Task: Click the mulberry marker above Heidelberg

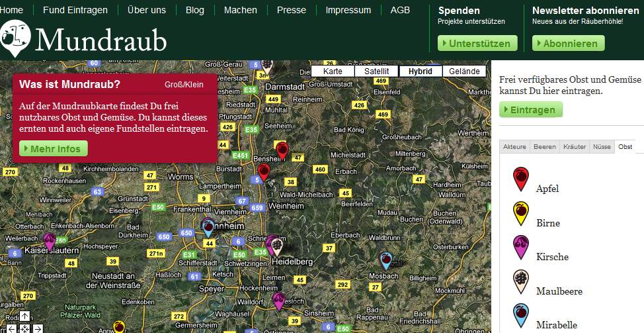Action: pos(278,246)
